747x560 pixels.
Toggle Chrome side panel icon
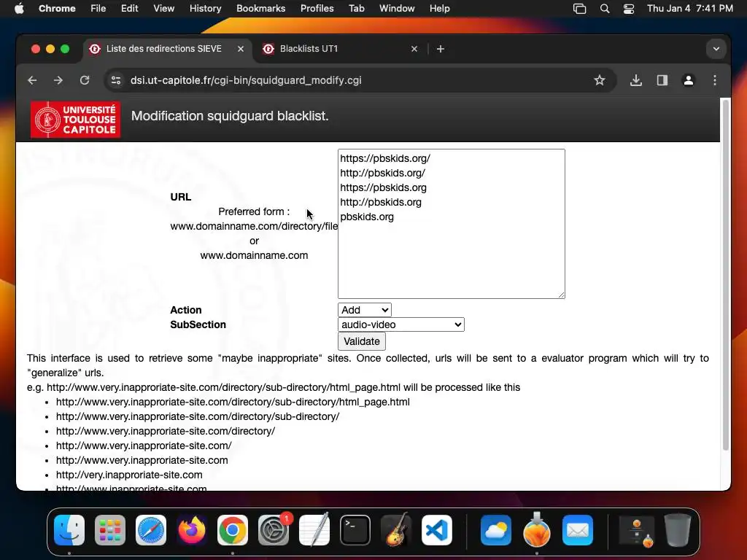tap(662, 80)
